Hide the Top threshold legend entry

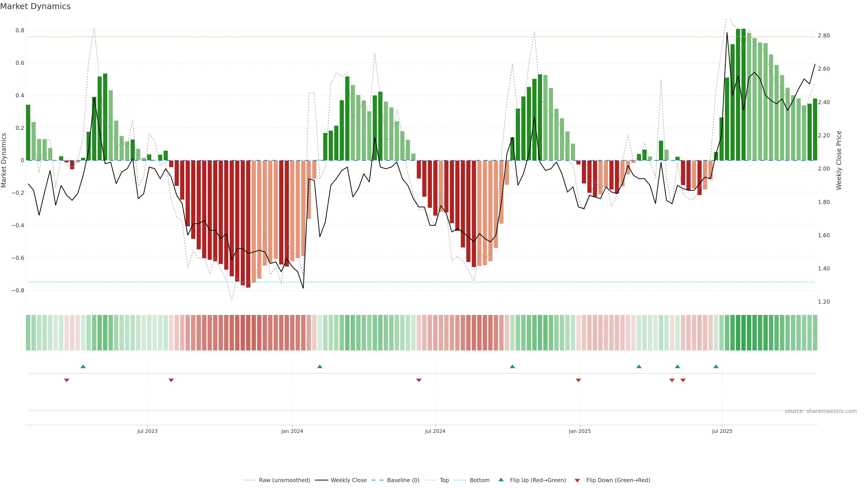point(444,480)
